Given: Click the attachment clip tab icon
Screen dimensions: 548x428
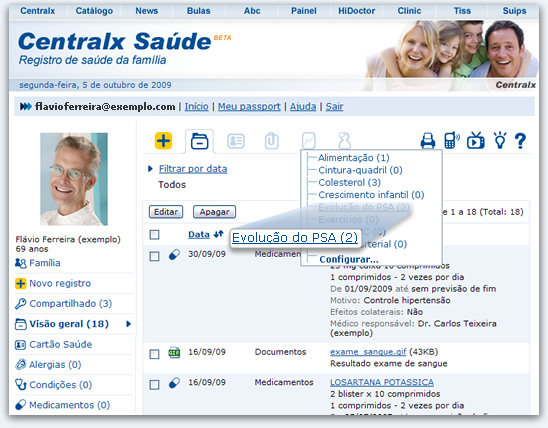Looking at the screenshot, I should 272,141.
